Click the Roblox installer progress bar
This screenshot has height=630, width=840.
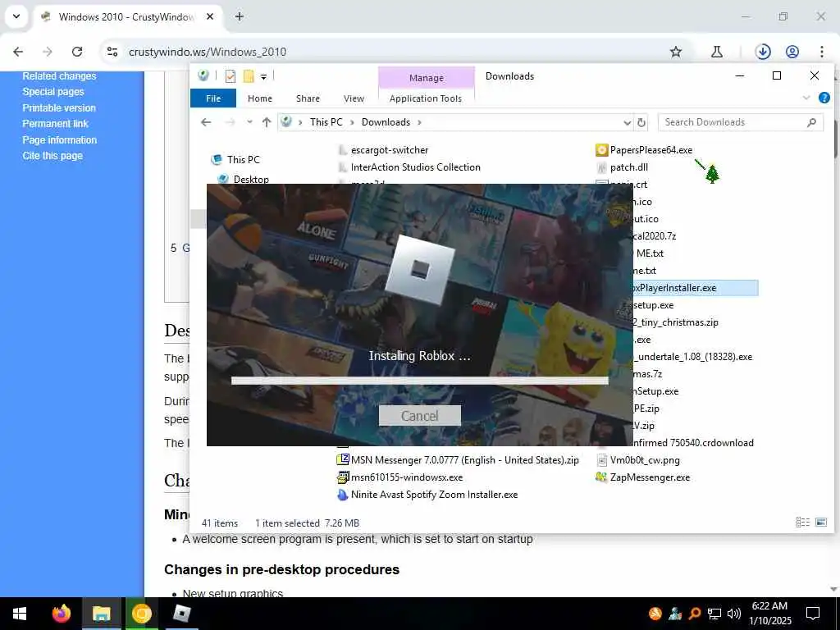[419, 381]
